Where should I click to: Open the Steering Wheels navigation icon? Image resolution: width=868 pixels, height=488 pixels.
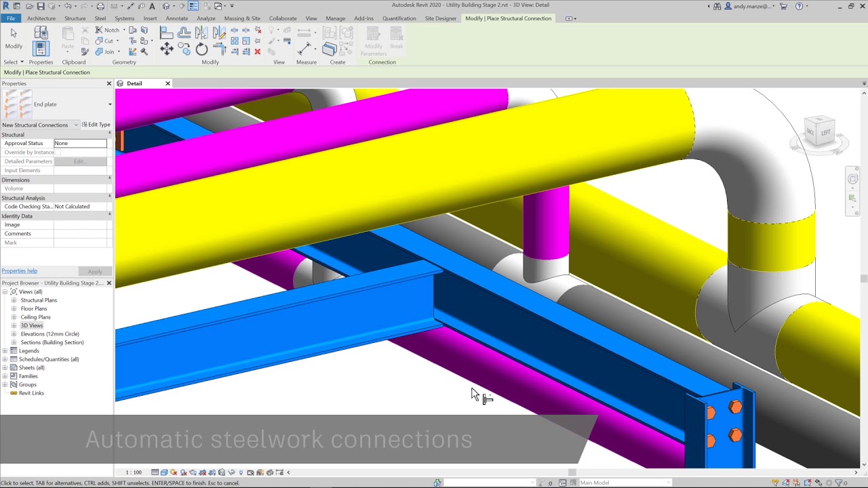pos(852,179)
